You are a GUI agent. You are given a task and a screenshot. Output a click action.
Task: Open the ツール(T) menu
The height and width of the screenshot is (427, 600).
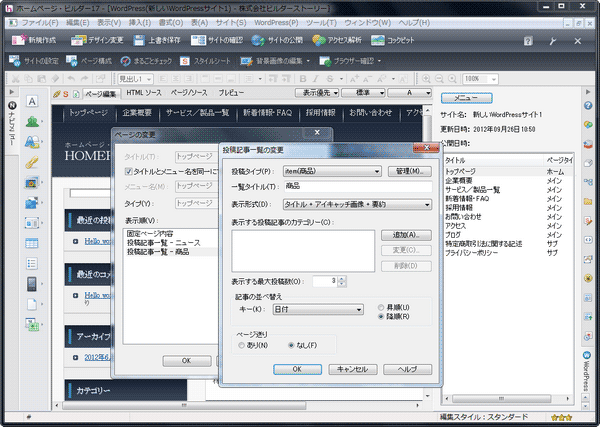pyautogui.click(x=321, y=23)
